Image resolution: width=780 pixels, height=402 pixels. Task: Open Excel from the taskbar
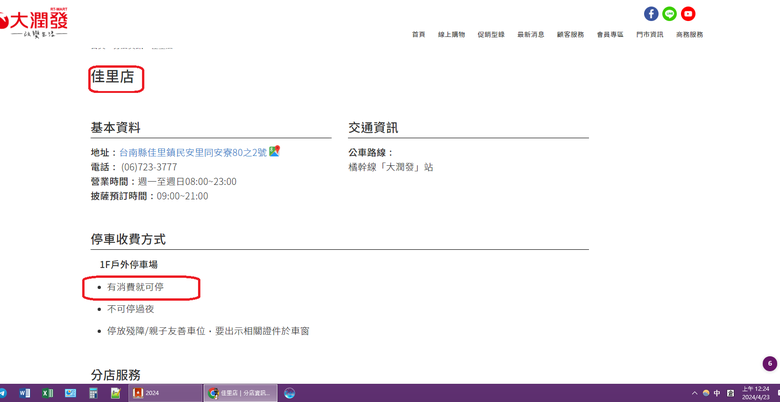[47, 393]
